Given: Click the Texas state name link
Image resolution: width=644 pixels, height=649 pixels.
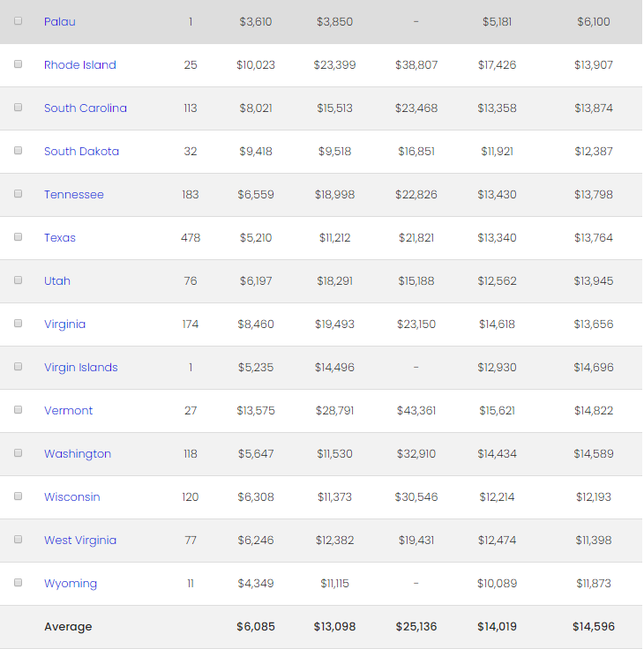Looking at the screenshot, I should pos(60,237).
